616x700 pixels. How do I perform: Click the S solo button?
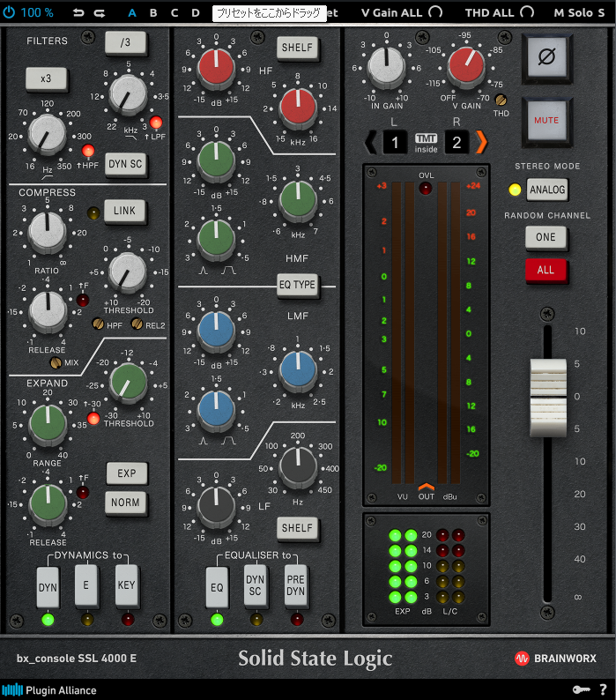[x=601, y=13]
